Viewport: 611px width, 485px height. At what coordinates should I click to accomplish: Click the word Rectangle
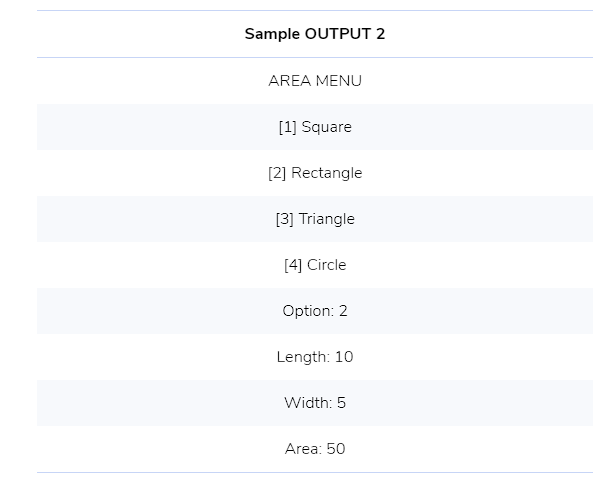(x=327, y=173)
